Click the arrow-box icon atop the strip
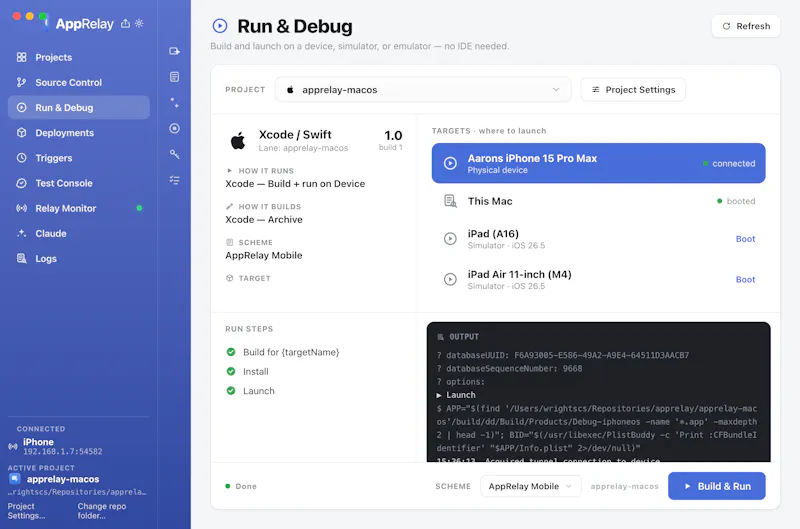Viewport: 800px width, 529px height. point(174,51)
